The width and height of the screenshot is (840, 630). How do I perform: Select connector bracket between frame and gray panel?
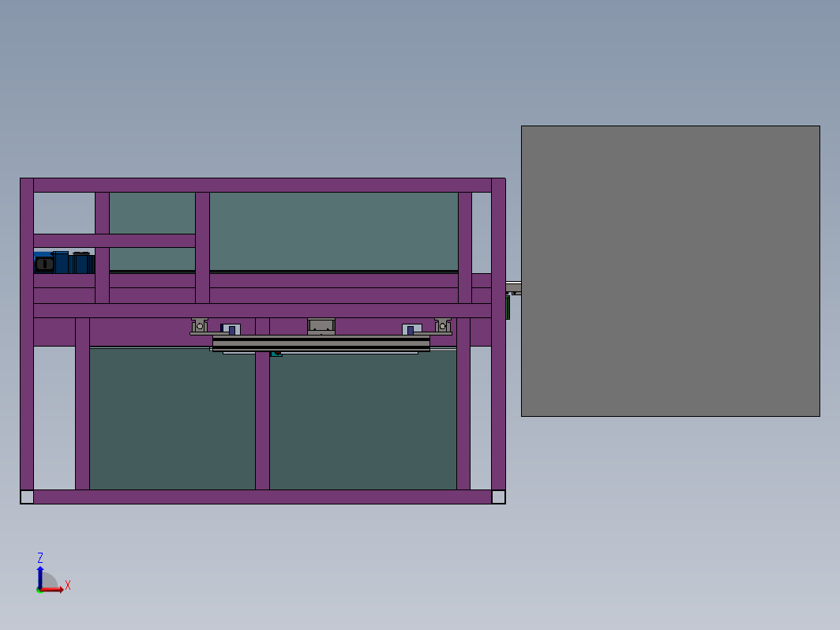(513, 289)
